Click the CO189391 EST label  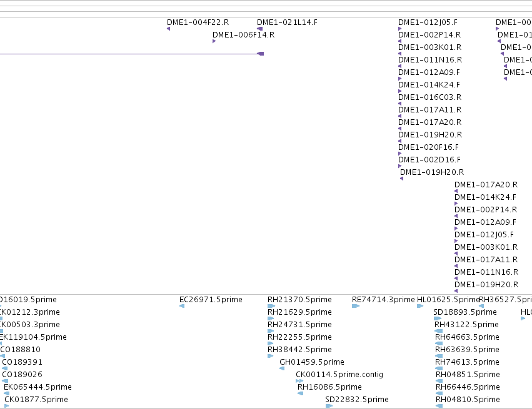point(23,362)
